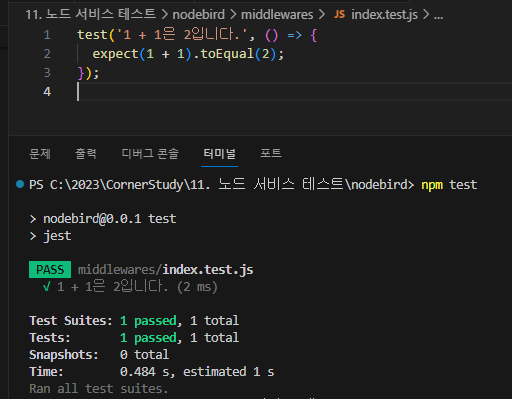Image resolution: width=512 pixels, height=399 pixels.
Task: Click the '> jest' terminal line
Action: point(50,236)
